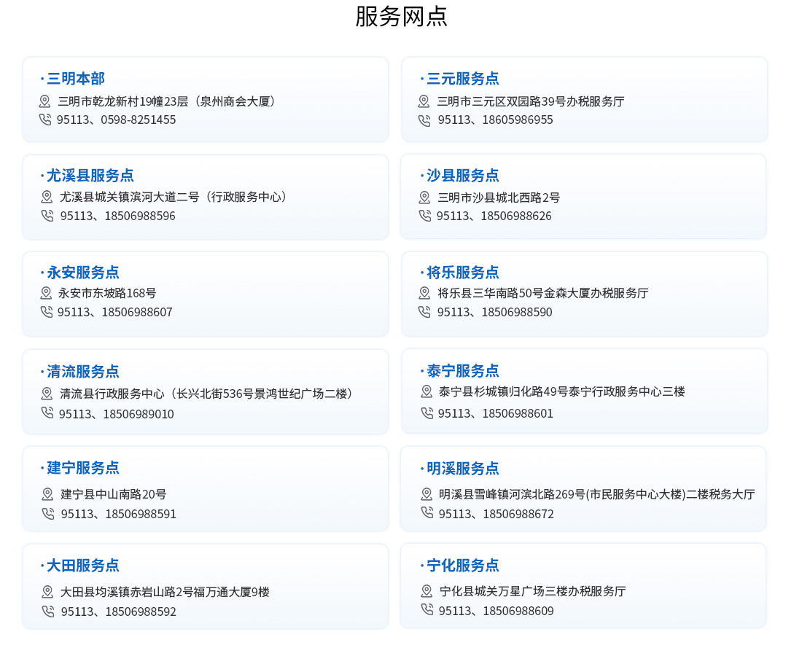Screen dimensions: 802x672
Task: Click location pin icon in 宁化服务点 card
Action: 427,591
